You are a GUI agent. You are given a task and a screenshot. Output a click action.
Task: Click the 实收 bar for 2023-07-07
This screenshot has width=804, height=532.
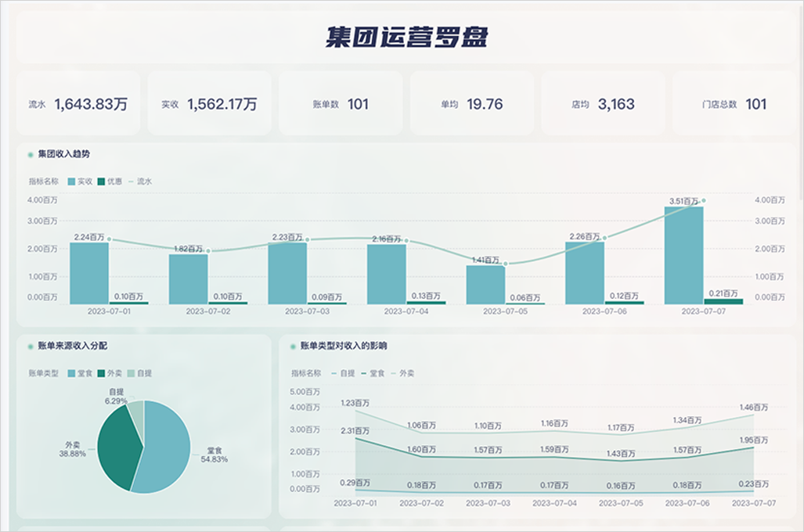pos(683,254)
